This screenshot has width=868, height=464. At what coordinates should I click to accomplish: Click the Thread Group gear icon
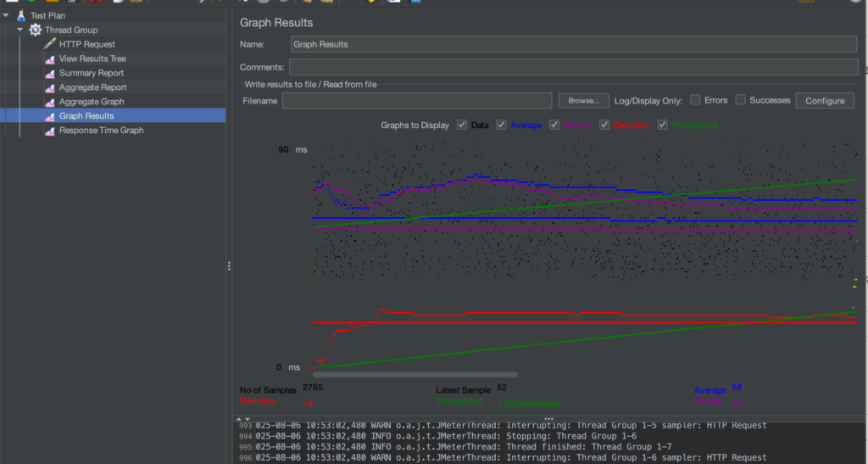(x=36, y=30)
